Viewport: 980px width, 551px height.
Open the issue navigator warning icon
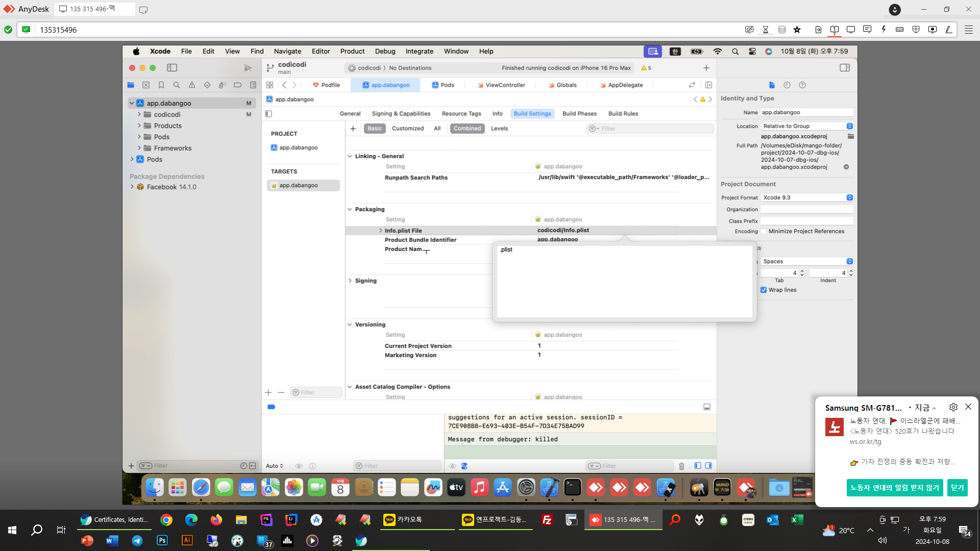(192, 85)
